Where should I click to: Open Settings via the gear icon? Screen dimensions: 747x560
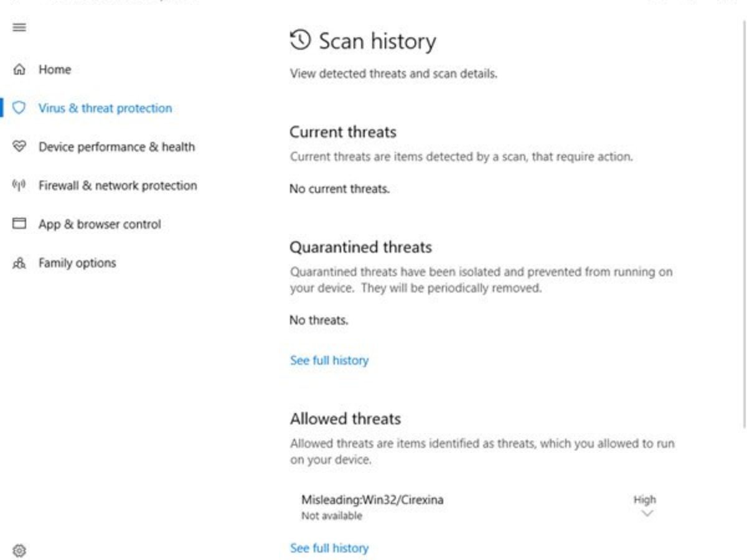(x=19, y=551)
